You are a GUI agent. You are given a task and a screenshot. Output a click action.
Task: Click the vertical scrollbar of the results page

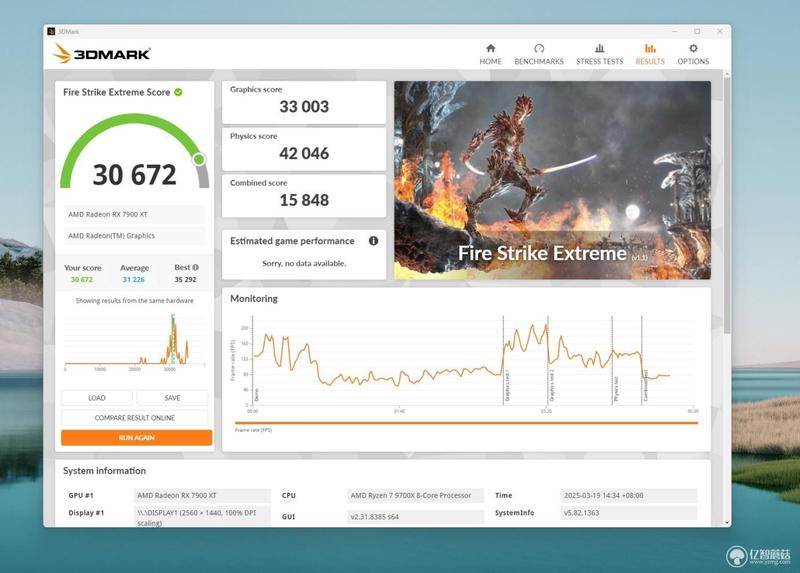(727, 204)
